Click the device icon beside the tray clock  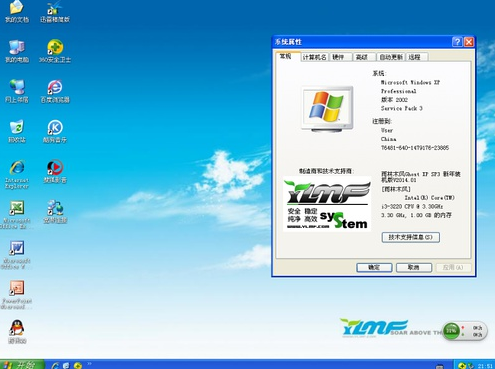(x=471, y=366)
